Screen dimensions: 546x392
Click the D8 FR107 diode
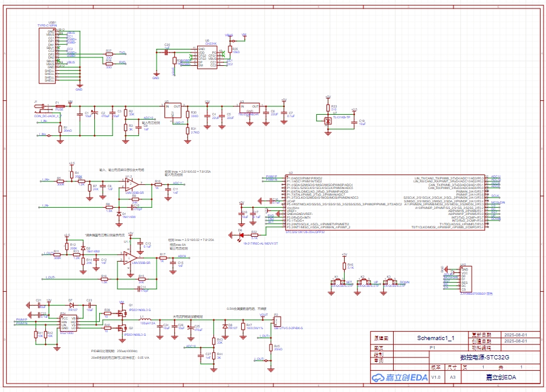click(x=225, y=327)
